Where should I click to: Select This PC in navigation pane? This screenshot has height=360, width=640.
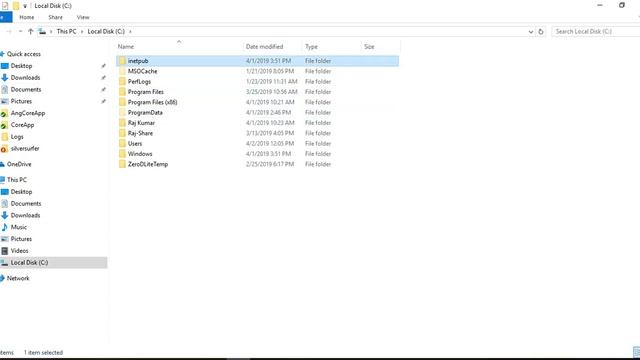[17, 180]
